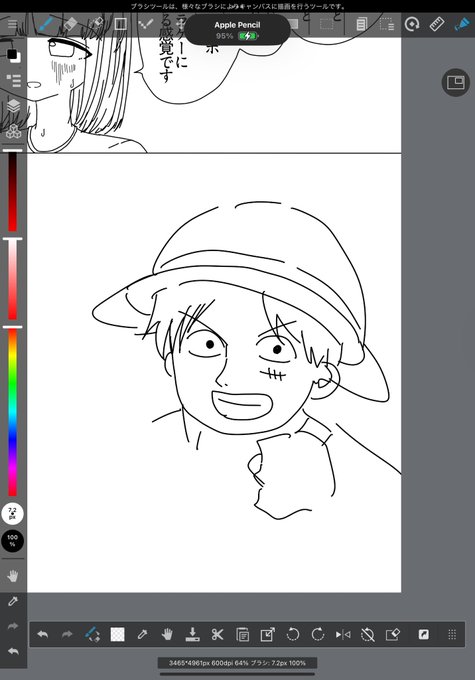Select the rectangle shape tool

[121, 24]
